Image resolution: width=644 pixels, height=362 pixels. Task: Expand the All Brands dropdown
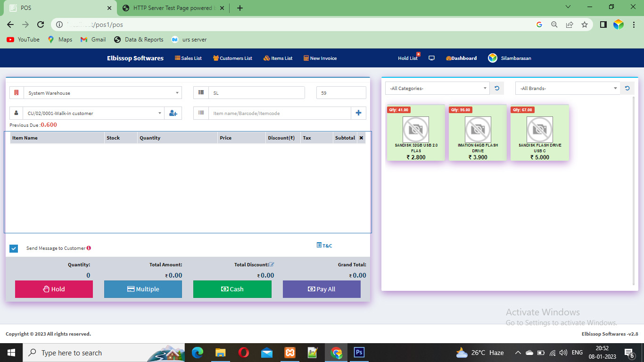(x=568, y=88)
